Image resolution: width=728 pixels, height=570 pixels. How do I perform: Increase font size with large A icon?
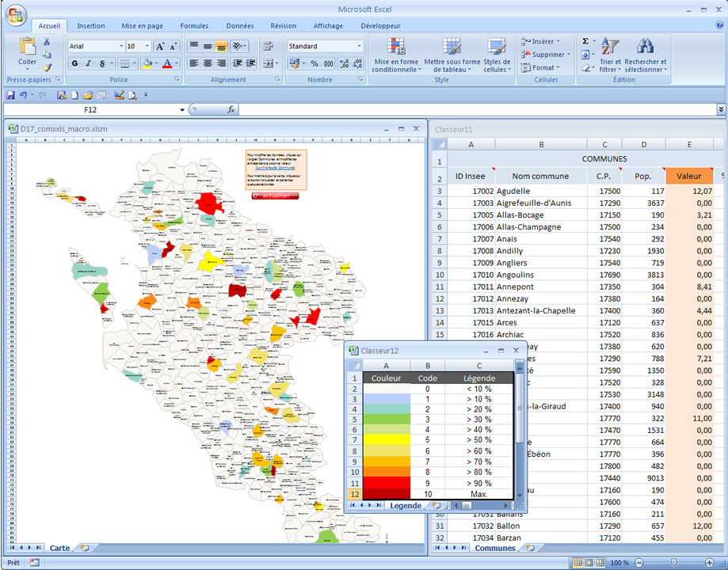tap(160, 47)
